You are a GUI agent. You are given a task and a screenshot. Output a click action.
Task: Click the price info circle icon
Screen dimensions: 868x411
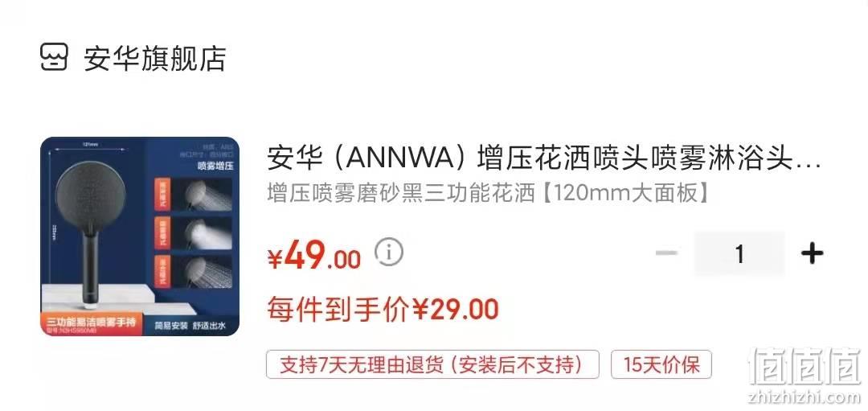click(x=389, y=252)
